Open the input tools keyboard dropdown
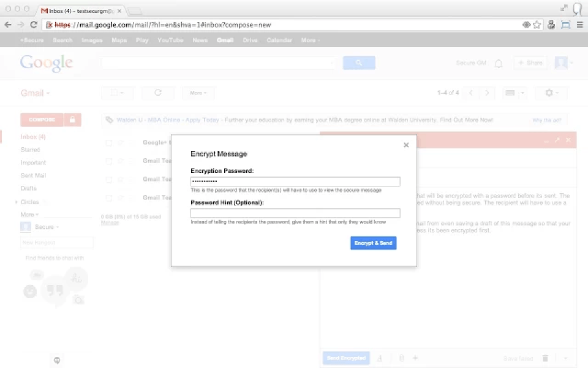Image resolution: width=588 pixels, height=368 pixels. (515, 93)
